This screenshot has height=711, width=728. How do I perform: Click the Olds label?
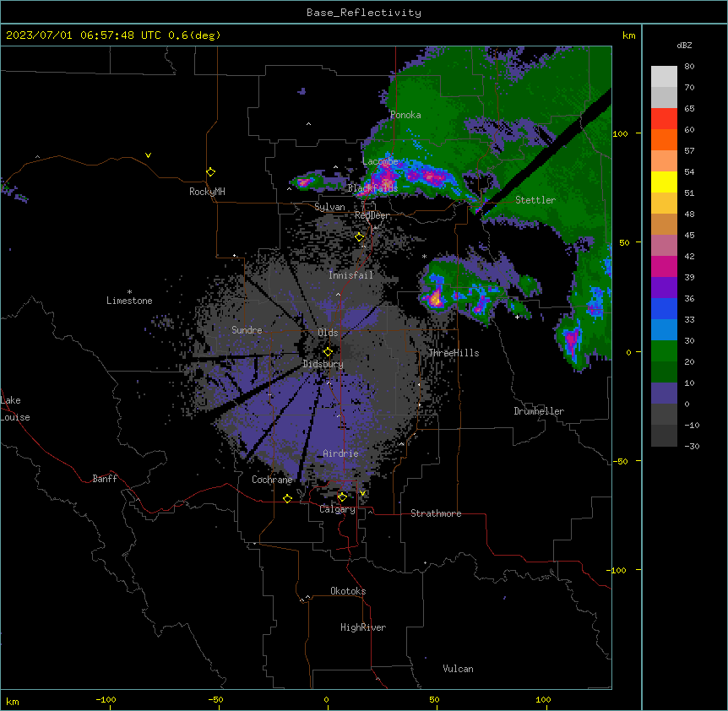328,333
